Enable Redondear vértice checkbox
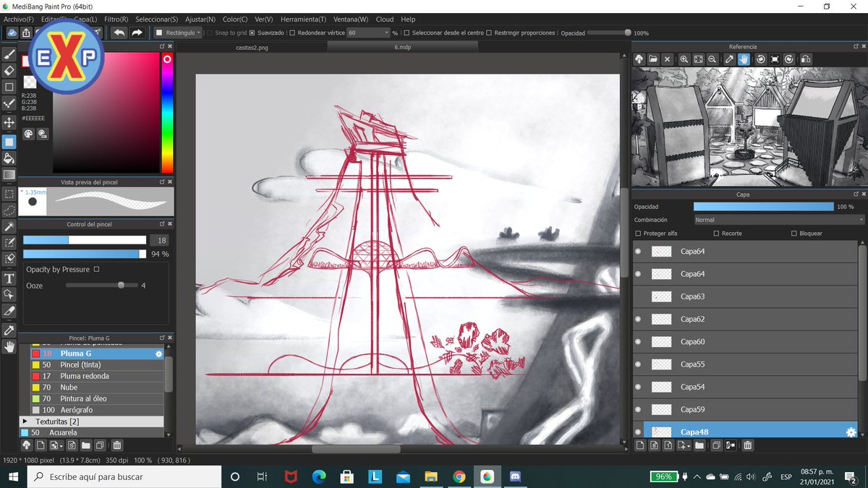This screenshot has height=488, width=868. pyautogui.click(x=291, y=33)
